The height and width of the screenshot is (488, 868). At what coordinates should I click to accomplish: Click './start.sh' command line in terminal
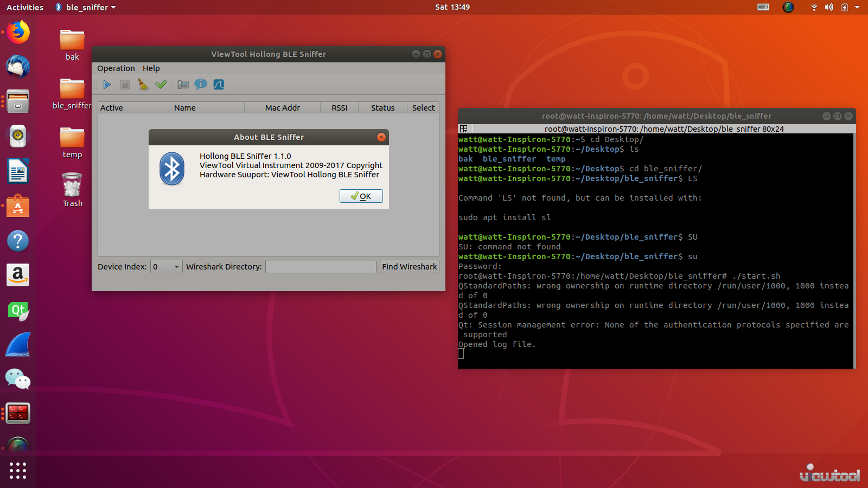(620, 276)
